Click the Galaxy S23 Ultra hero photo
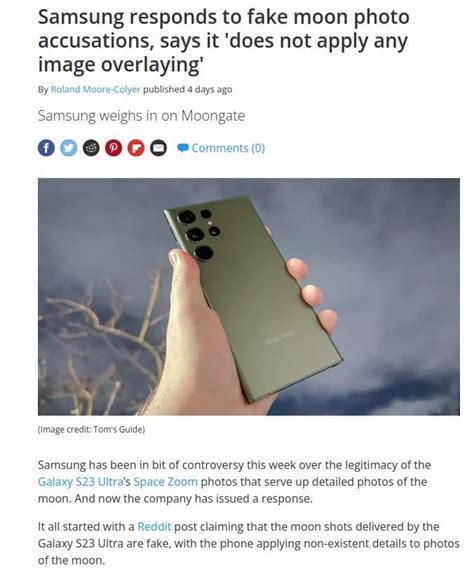The width and height of the screenshot is (474, 579). (x=249, y=297)
